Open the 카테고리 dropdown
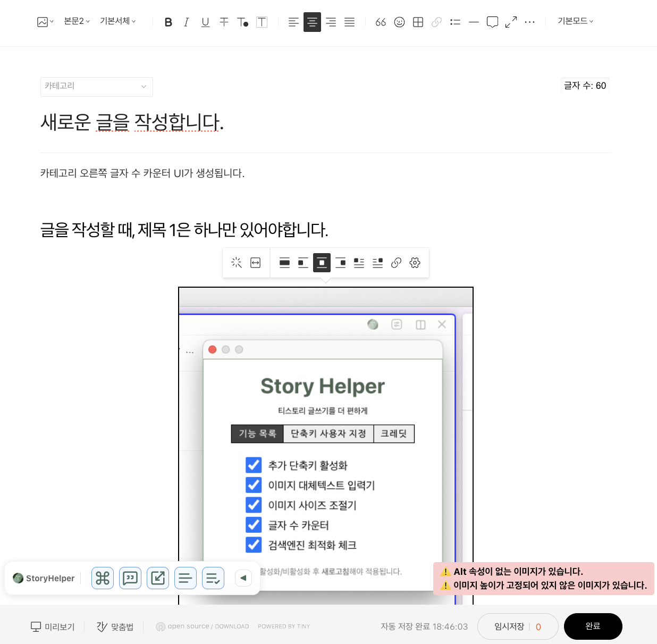This screenshot has width=657, height=644. point(96,86)
